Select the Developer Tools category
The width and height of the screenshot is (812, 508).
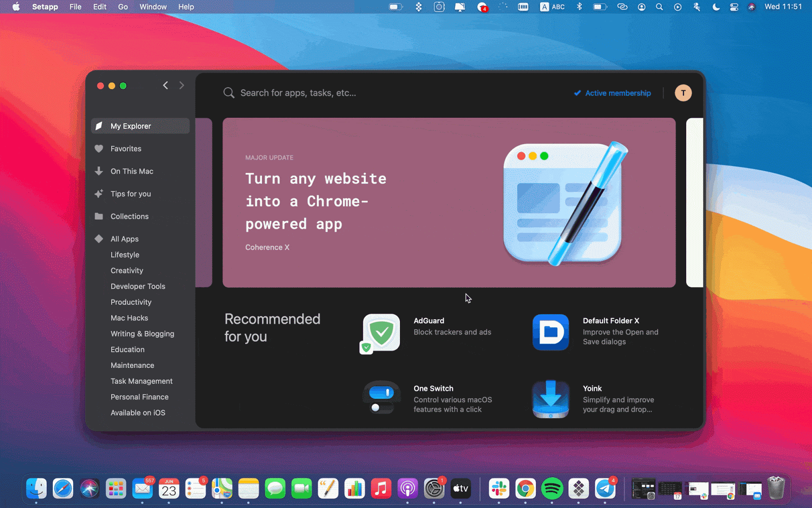(x=138, y=286)
